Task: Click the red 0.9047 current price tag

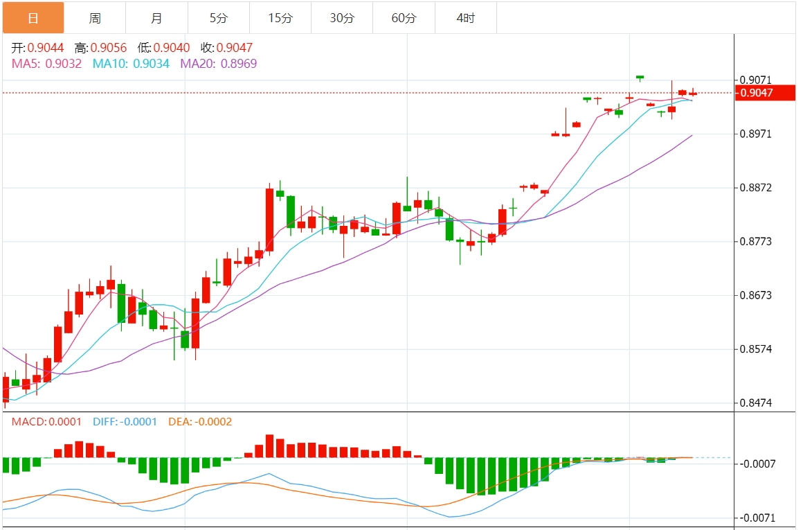Action: [x=765, y=93]
